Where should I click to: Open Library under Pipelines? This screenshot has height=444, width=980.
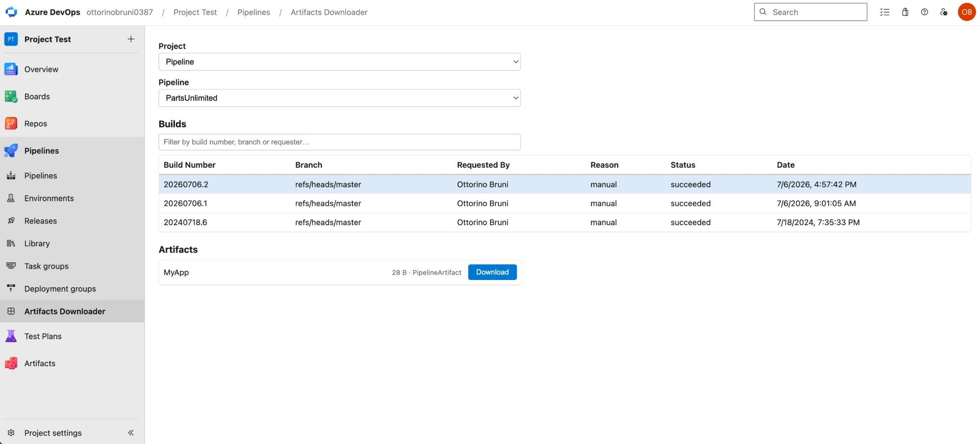37,243
